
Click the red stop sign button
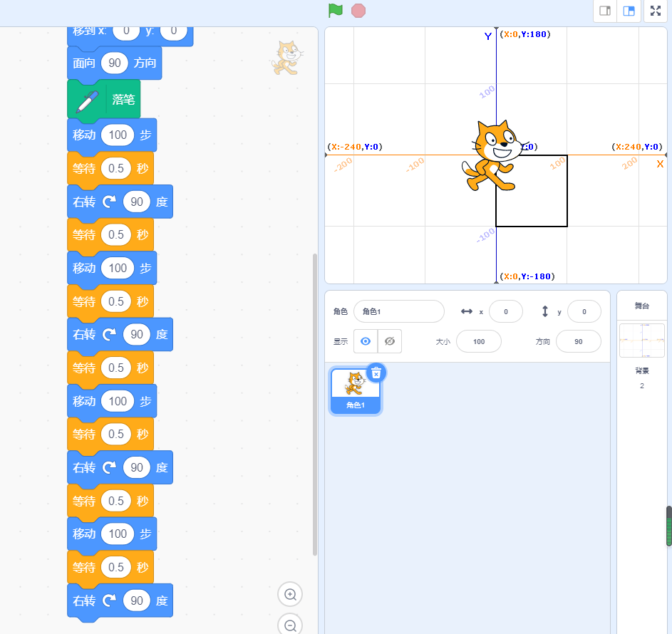[358, 11]
